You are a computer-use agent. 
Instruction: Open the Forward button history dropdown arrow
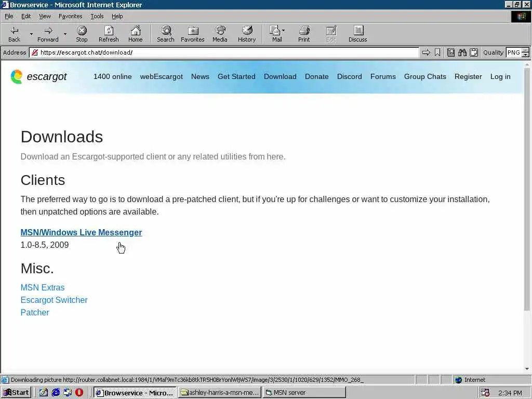click(65, 34)
